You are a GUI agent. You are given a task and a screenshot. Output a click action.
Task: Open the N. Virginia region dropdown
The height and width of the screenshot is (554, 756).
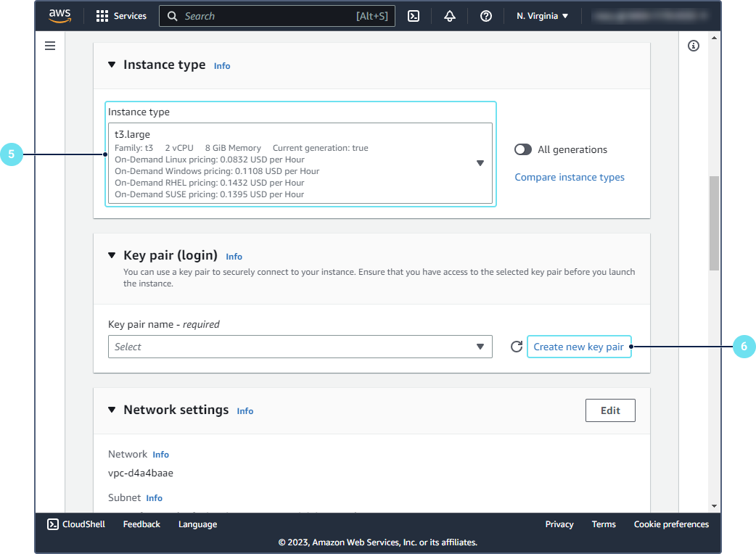(x=542, y=16)
